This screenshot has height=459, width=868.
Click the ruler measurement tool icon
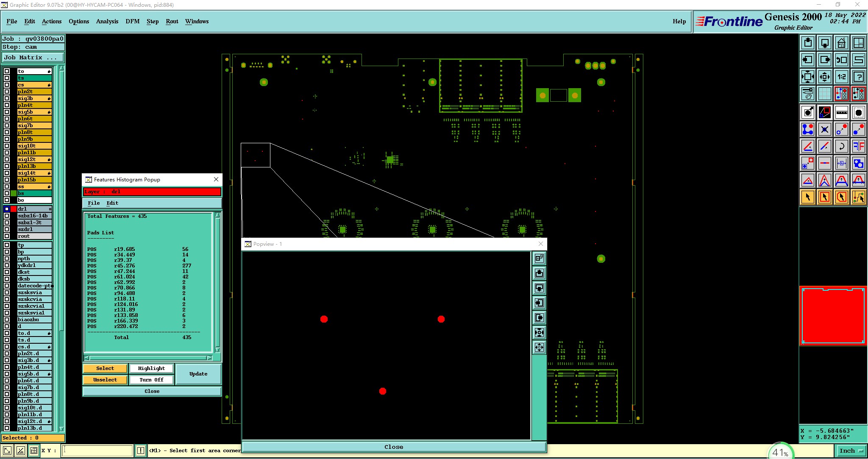pyautogui.click(x=841, y=112)
